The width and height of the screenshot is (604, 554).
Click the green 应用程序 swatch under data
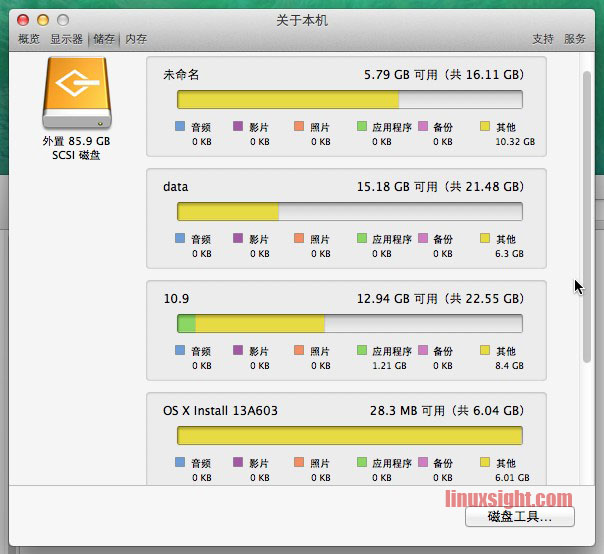click(362, 238)
